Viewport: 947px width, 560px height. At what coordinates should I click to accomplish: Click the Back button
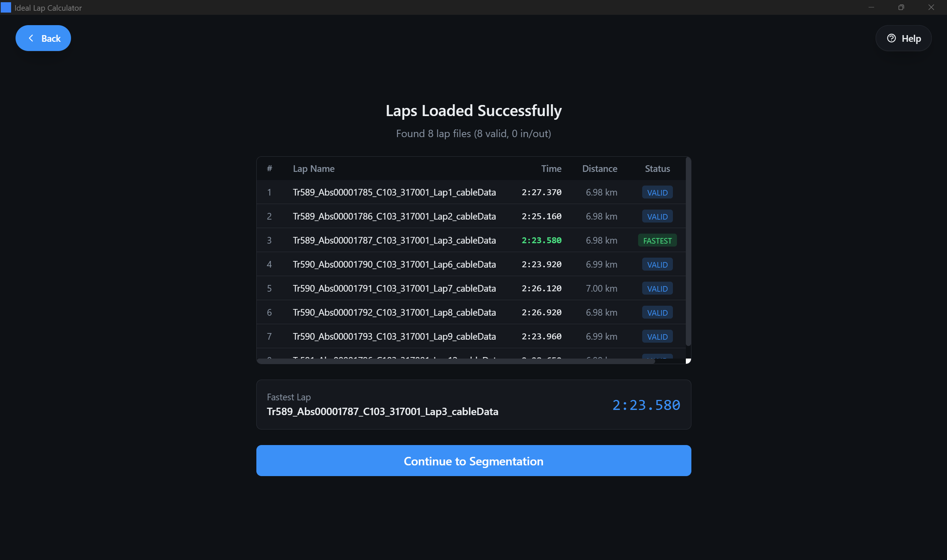tap(43, 38)
